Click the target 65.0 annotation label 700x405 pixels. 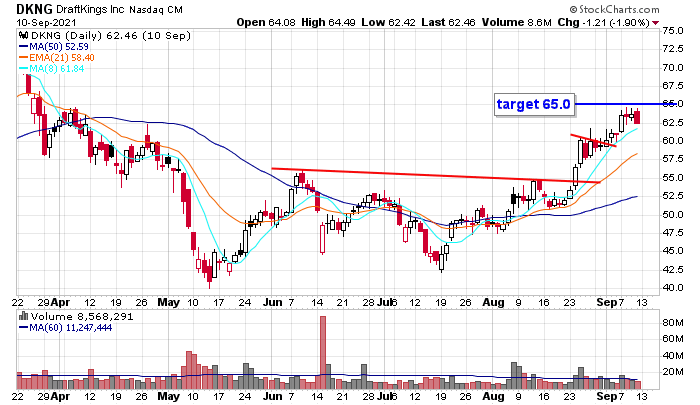point(534,104)
